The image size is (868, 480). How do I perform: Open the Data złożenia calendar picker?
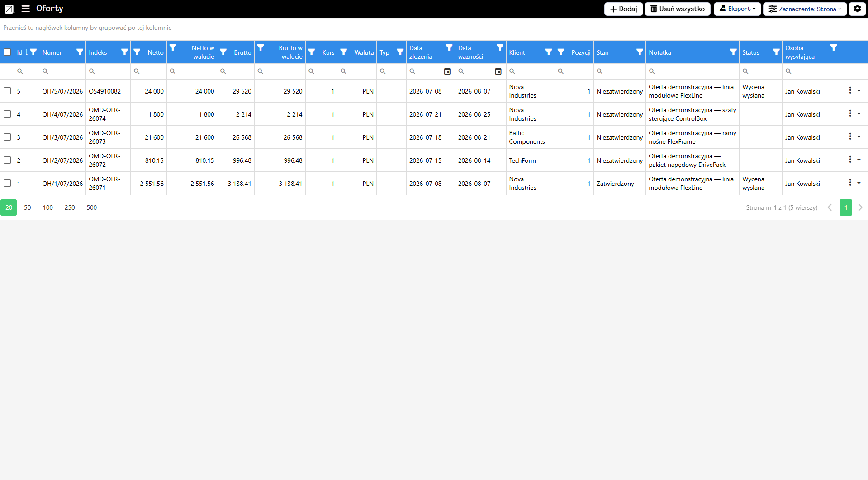447,71
